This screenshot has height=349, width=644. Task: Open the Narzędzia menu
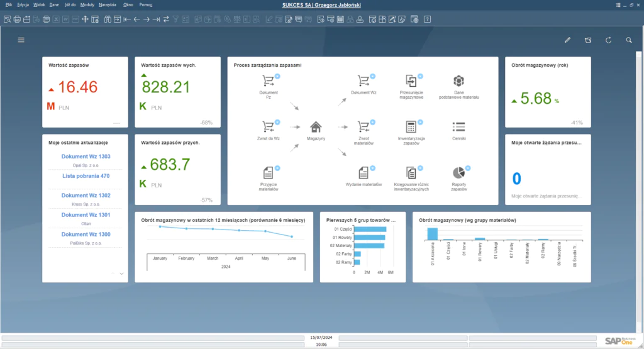tap(108, 4)
